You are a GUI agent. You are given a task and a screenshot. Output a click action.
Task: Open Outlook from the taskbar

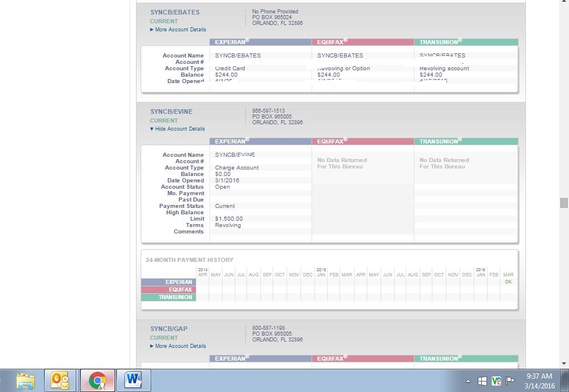pos(60,380)
